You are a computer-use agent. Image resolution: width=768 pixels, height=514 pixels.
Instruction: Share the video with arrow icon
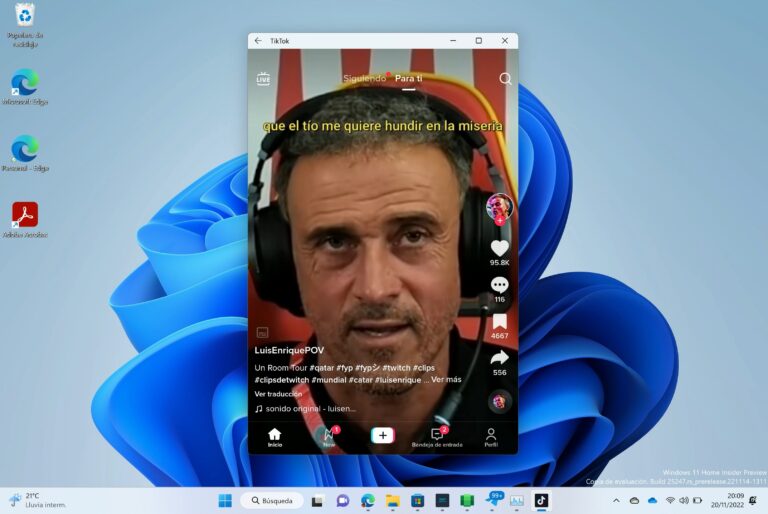(500, 358)
